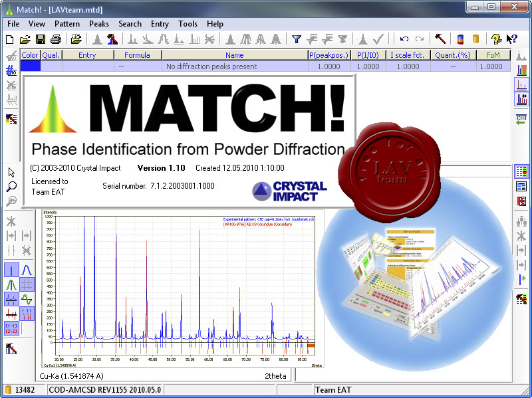Sort by the Entry column header
This screenshot has height=398, width=532.
[x=88, y=55]
